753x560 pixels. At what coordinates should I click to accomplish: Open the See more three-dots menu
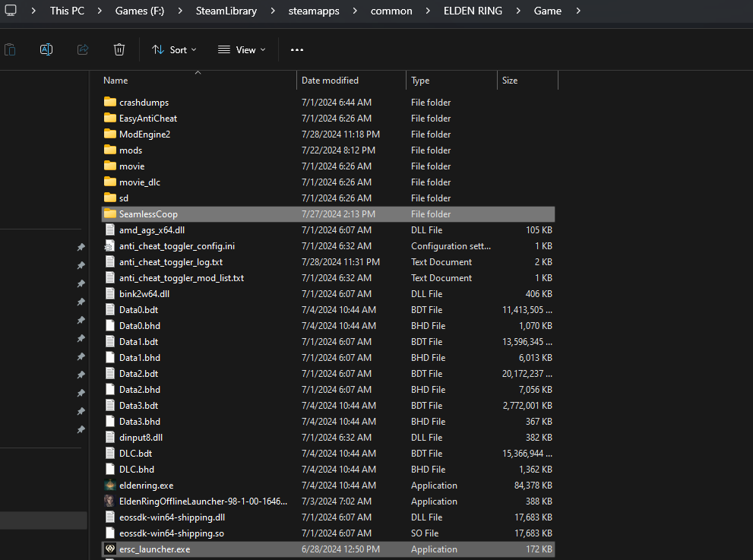(297, 49)
